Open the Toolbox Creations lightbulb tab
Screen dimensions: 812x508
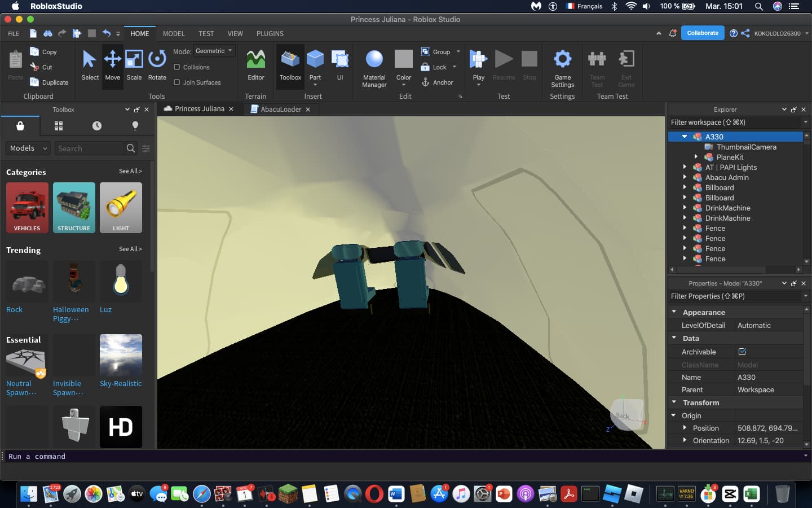coord(135,126)
